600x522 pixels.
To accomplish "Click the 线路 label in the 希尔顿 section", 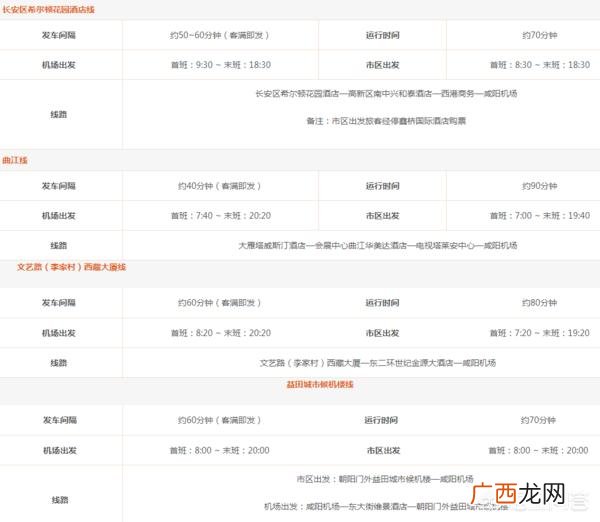I will point(59,114).
